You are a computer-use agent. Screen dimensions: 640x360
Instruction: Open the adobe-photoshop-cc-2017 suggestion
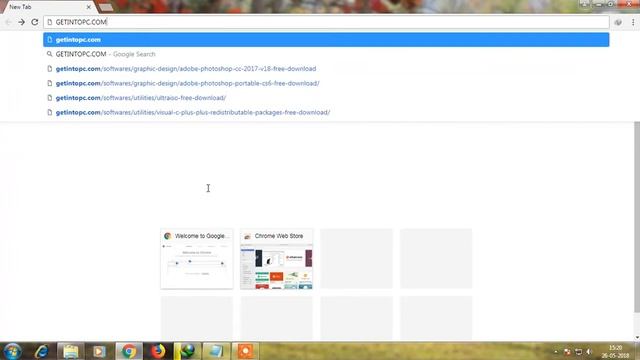pos(326,69)
